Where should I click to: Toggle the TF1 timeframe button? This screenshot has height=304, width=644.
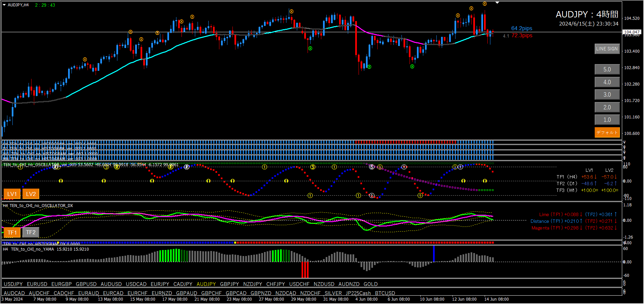(12, 233)
